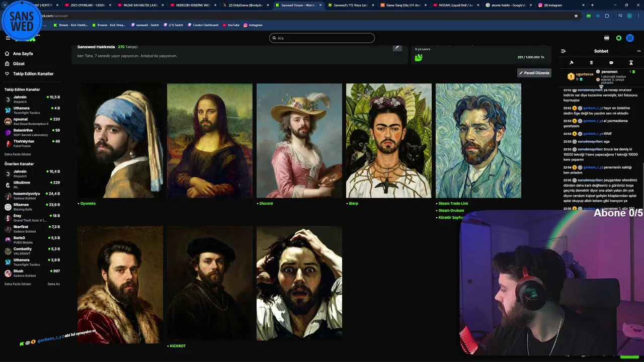
Task: Open the Eray Grand Theft Auto channel
Action: pyautogui.click(x=32, y=218)
